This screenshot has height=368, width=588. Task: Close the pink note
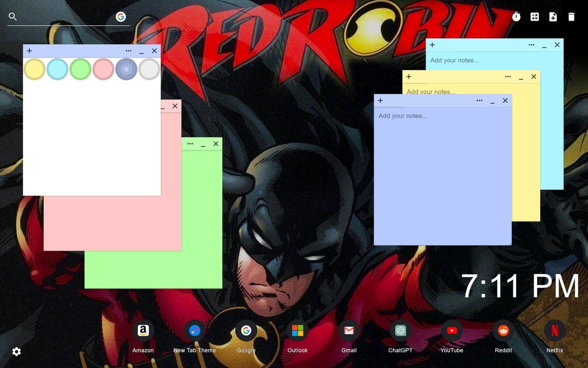pos(175,106)
